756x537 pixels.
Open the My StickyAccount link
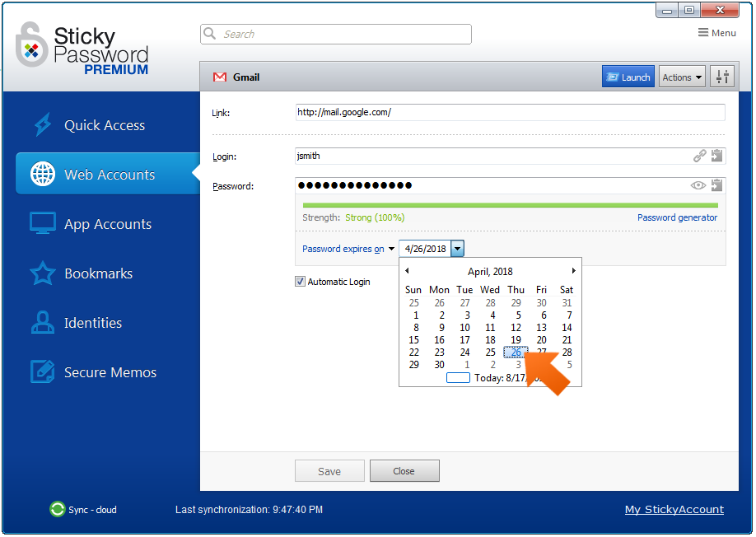(674, 510)
